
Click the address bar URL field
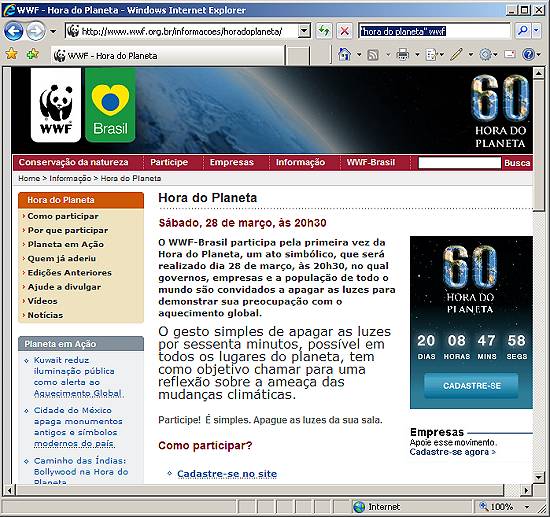182,32
